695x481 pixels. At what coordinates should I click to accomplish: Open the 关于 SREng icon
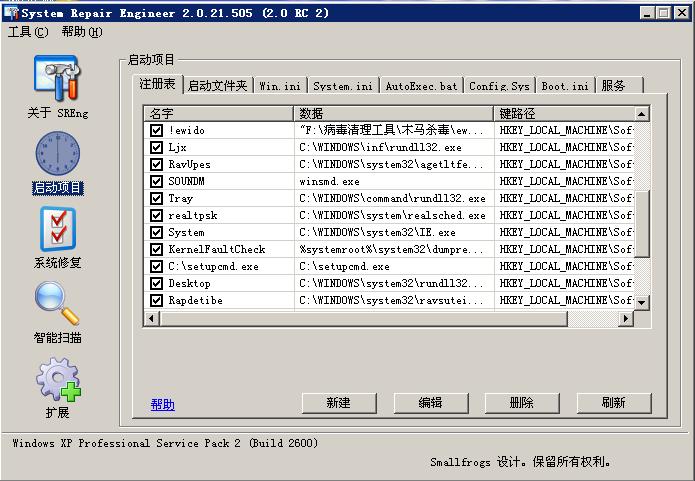[x=58, y=79]
